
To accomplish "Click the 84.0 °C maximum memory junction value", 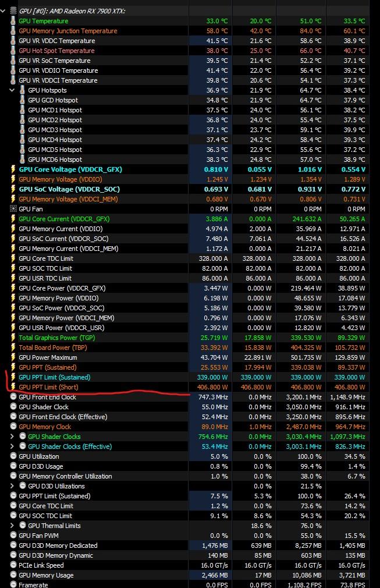I will click(310, 31).
